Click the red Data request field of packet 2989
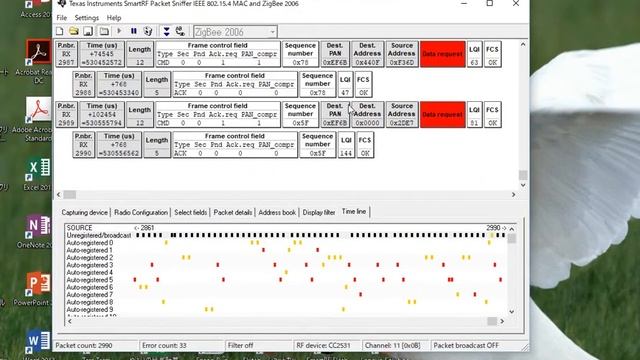Screen dimensions: 640x360 click(x=442, y=114)
